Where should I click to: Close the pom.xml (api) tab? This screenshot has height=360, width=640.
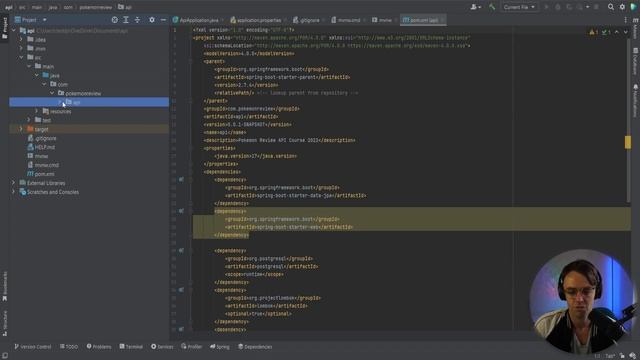442,20
